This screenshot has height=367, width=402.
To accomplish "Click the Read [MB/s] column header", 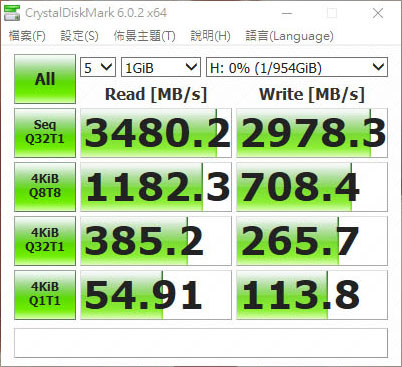I will point(156,94).
